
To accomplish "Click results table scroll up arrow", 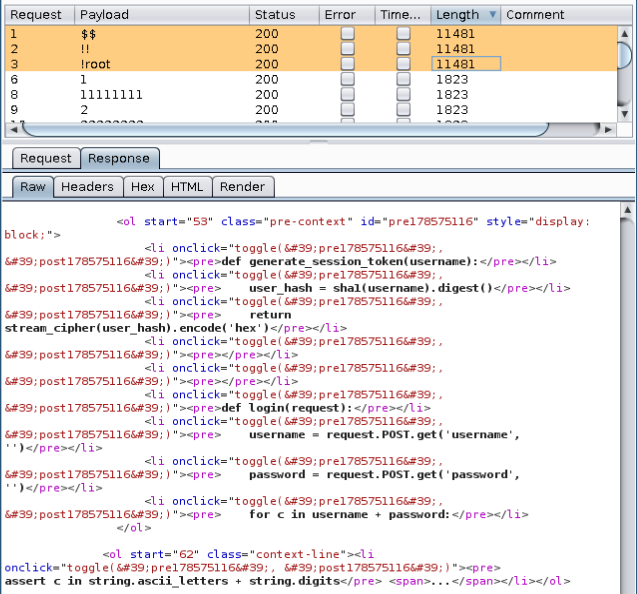I will click(624, 33).
